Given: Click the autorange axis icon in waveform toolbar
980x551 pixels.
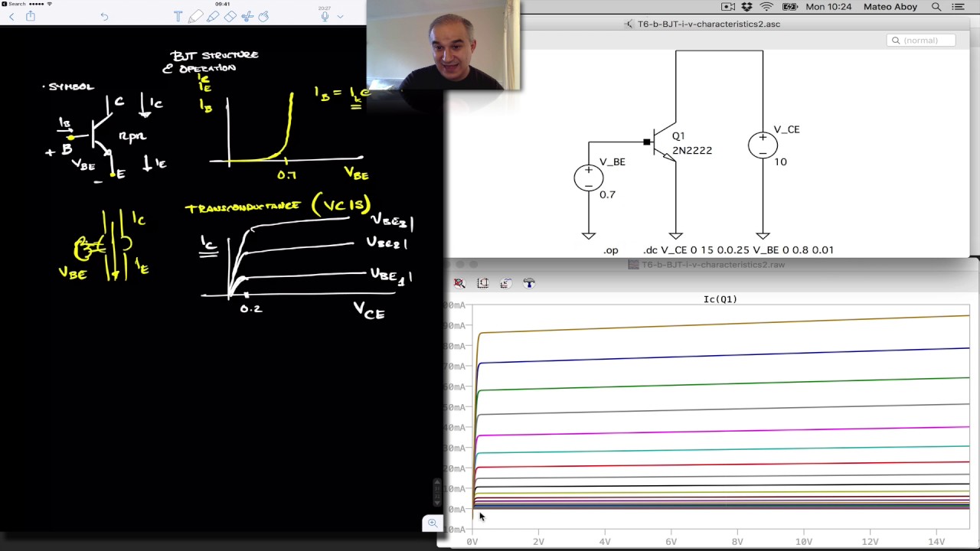Looking at the screenshot, I should tap(482, 283).
